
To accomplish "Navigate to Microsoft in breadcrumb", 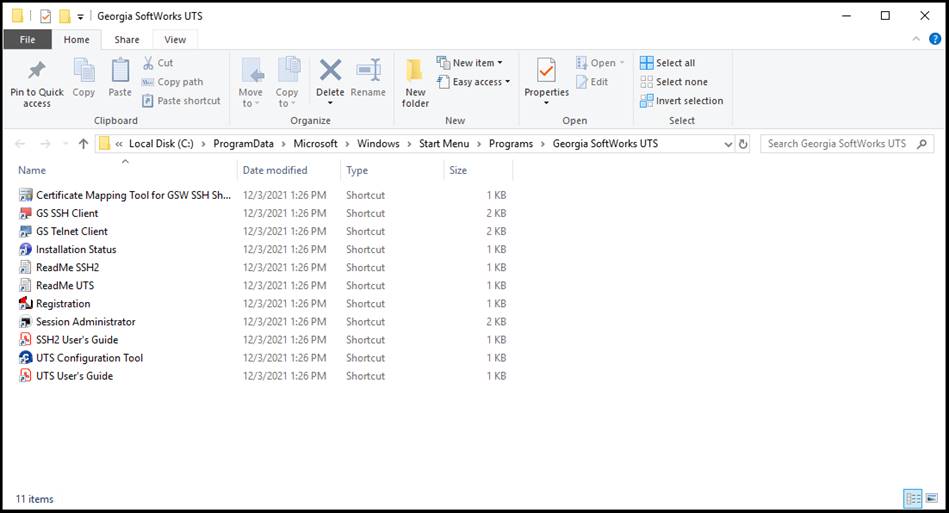I will (315, 144).
